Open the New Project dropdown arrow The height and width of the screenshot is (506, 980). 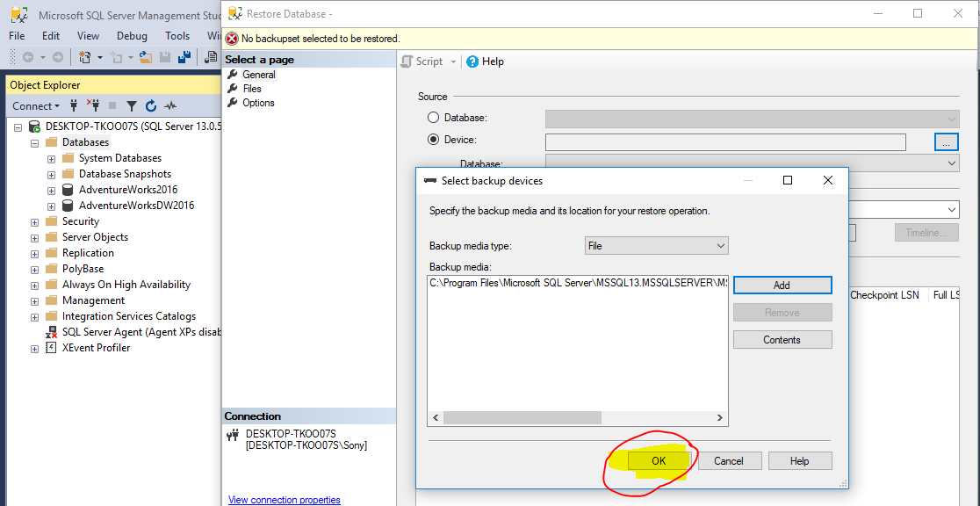point(100,58)
